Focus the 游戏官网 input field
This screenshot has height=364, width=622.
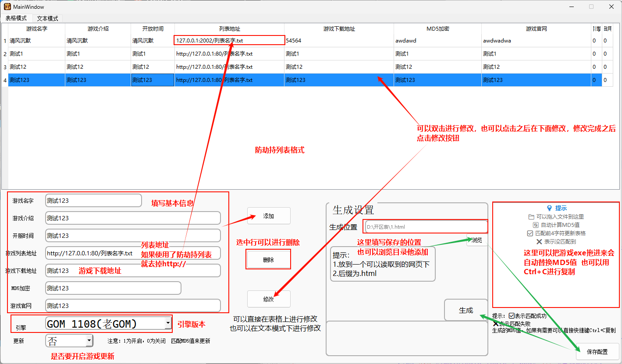[x=133, y=306]
